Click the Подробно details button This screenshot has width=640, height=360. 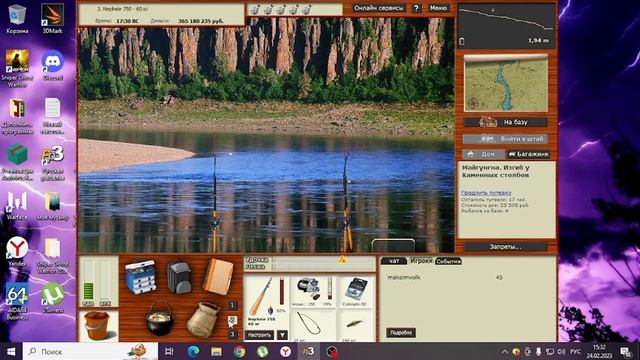401,333
